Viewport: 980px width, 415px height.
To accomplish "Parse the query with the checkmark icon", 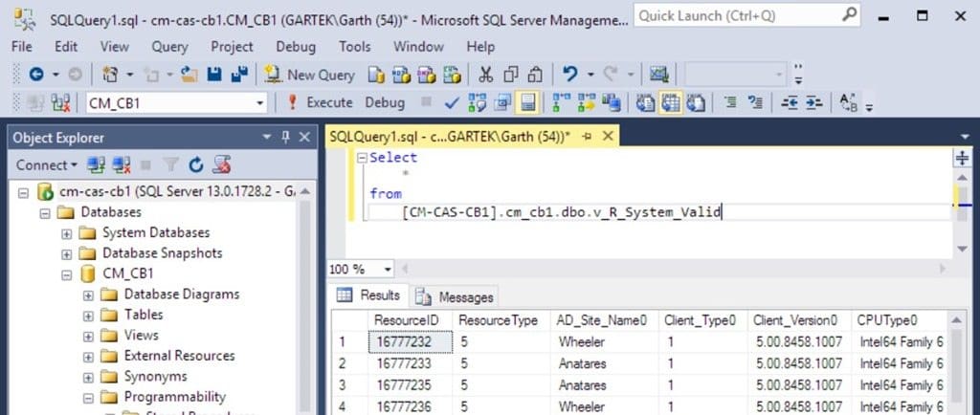I will tap(453, 103).
